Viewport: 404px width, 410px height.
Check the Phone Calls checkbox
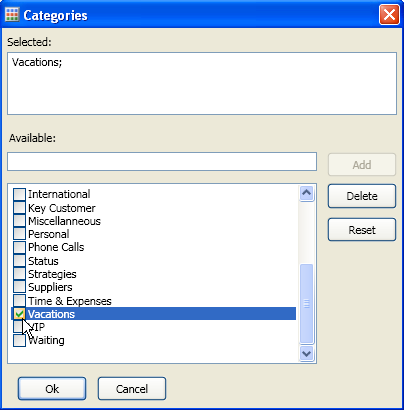point(19,247)
